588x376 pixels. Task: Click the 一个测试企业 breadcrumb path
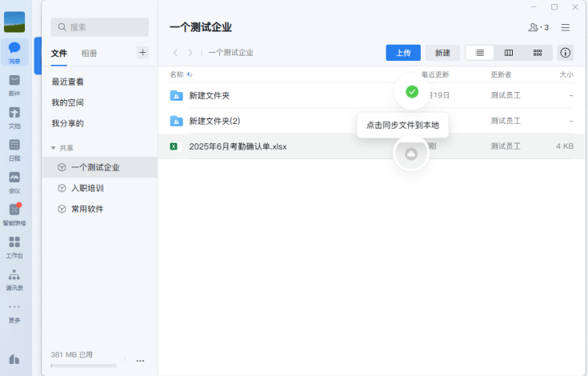click(230, 53)
